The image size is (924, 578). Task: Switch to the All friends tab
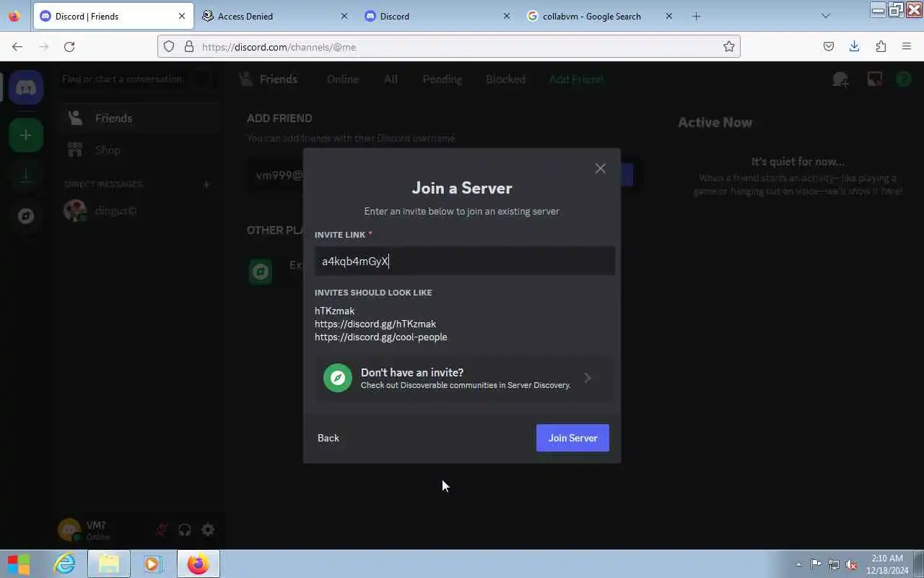391,79
